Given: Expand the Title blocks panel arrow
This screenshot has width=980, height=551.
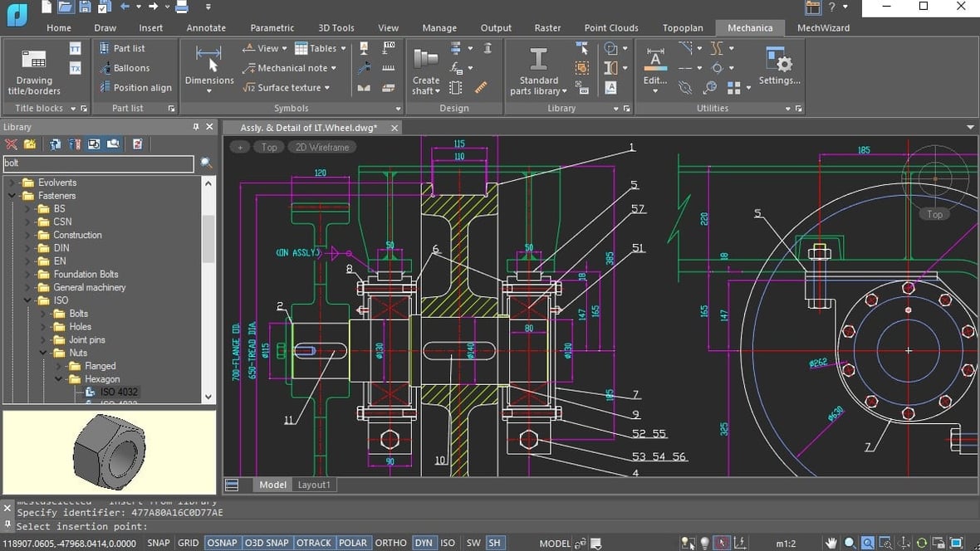Looking at the screenshot, I should (x=72, y=109).
